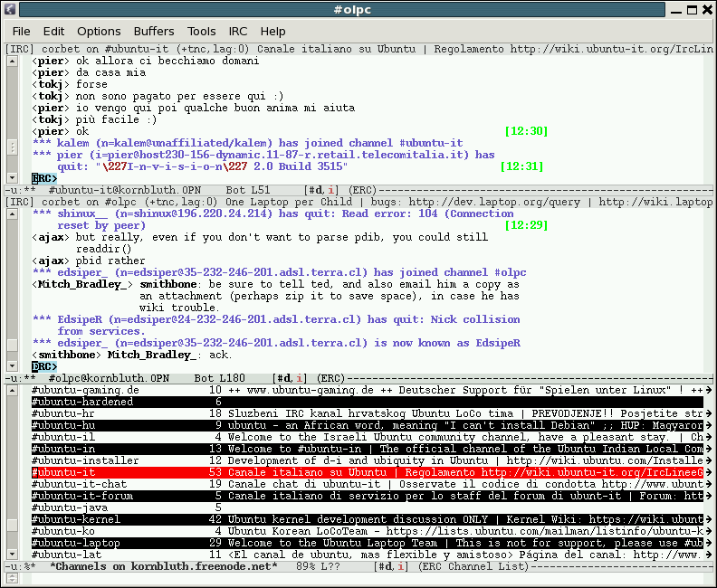Click ERC> prompt in #olpc pane
Viewport: 717px width, 588px height.
click(44, 366)
